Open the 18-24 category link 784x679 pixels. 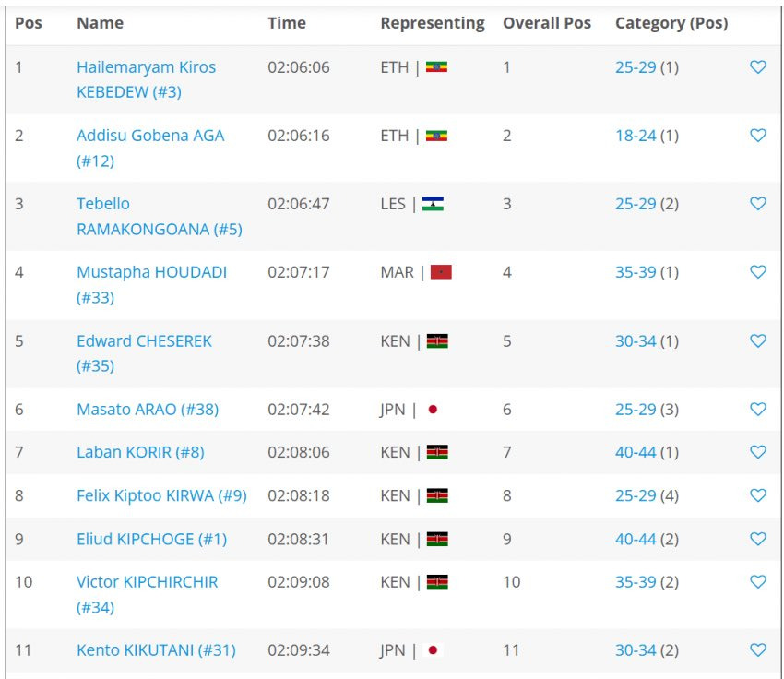point(636,136)
